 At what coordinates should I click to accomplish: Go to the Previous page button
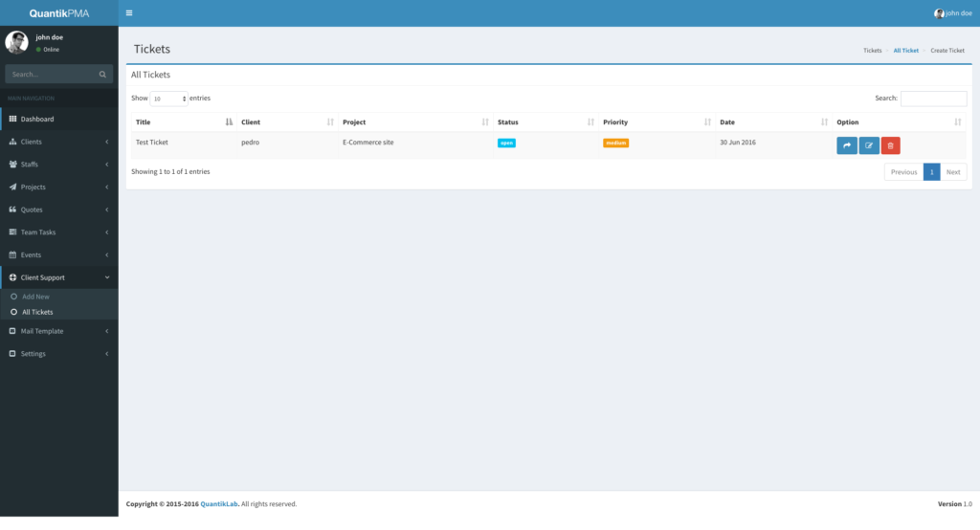pyautogui.click(x=903, y=172)
